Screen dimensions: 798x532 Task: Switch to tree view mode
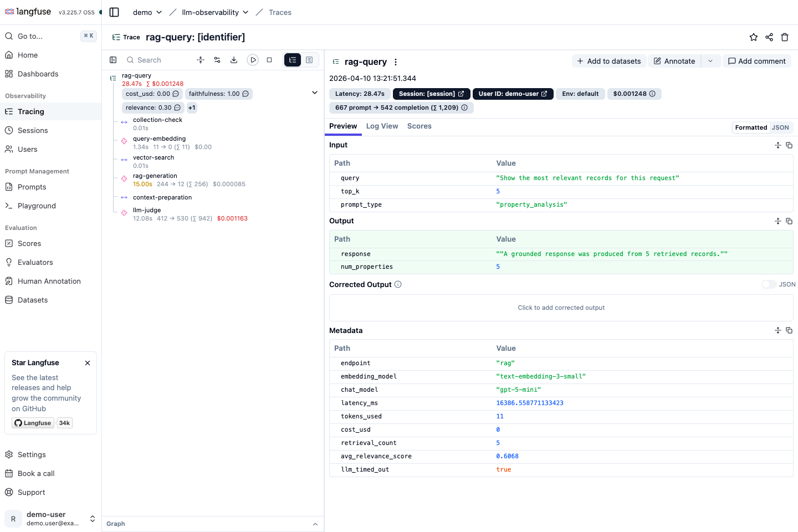click(293, 60)
